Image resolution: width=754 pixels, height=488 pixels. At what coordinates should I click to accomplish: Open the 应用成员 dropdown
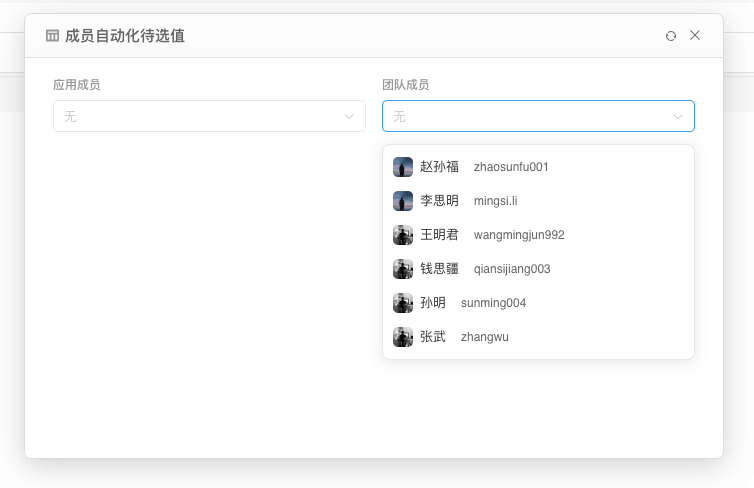click(x=209, y=116)
